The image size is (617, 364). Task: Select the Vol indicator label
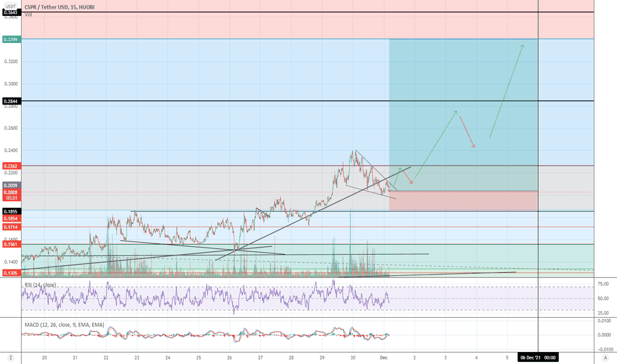click(x=28, y=15)
